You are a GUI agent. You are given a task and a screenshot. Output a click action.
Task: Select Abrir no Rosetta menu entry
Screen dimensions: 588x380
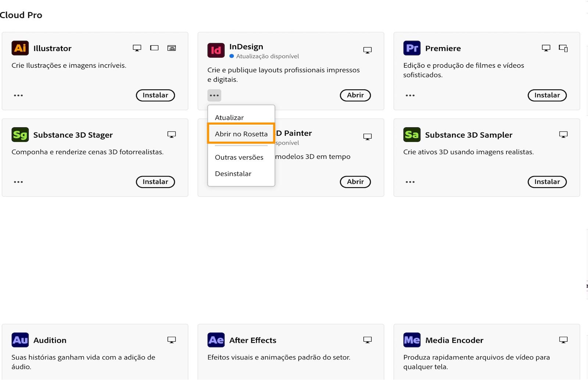(241, 134)
